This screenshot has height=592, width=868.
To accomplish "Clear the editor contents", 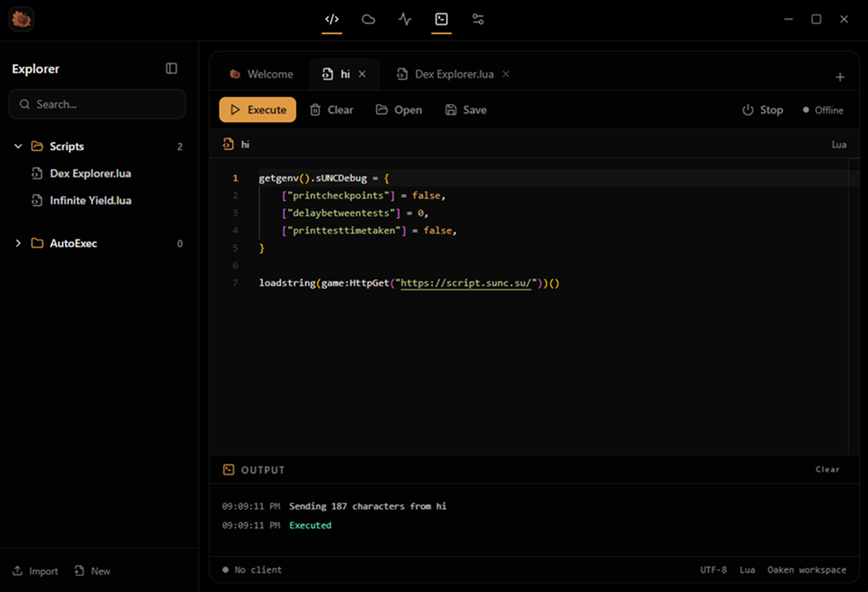I will point(331,110).
